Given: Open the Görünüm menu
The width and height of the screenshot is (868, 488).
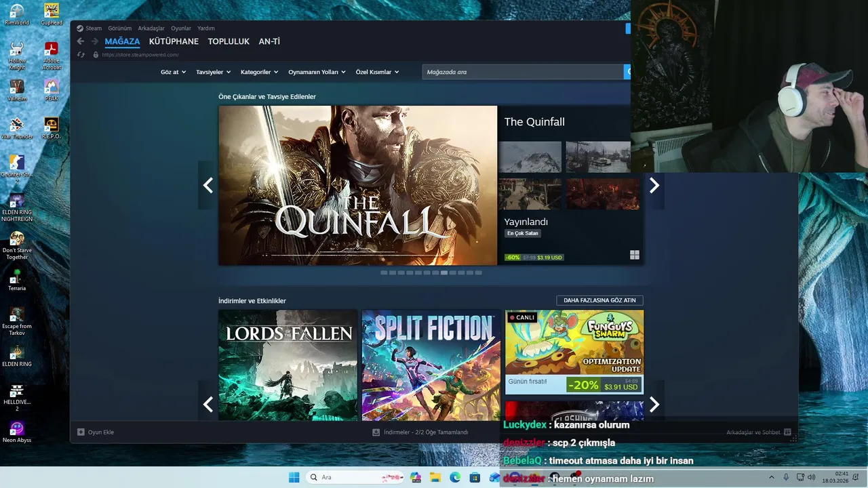Looking at the screenshot, I should pos(119,28).
